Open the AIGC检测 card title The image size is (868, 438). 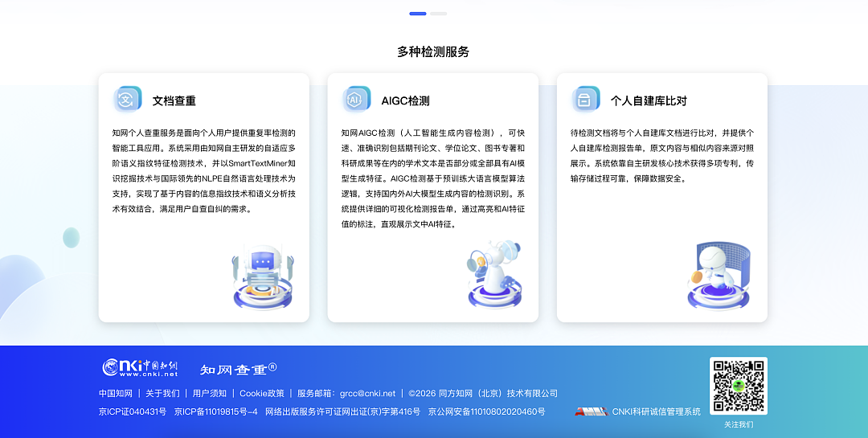[x=405, y=100]
